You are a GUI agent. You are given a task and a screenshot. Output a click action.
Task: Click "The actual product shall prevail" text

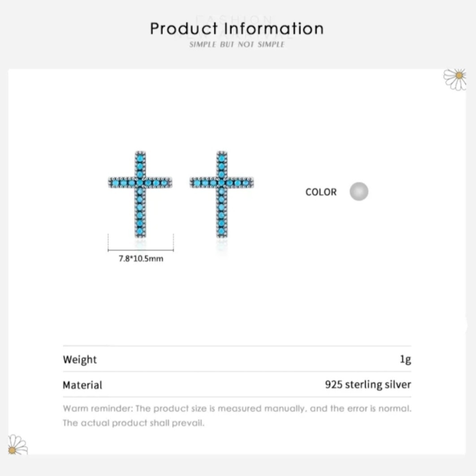coord(134,423)
